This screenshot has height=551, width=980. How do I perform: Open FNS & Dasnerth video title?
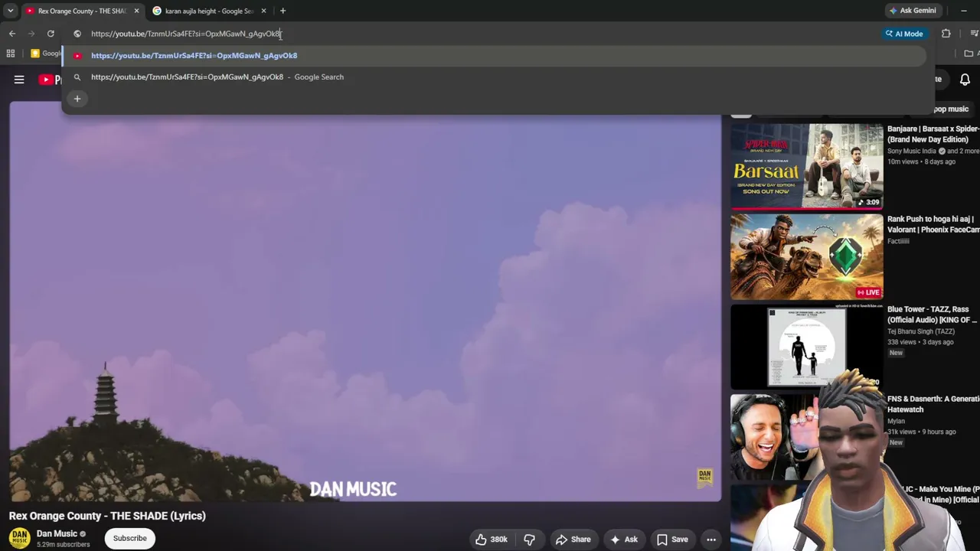tap(933, 404)
